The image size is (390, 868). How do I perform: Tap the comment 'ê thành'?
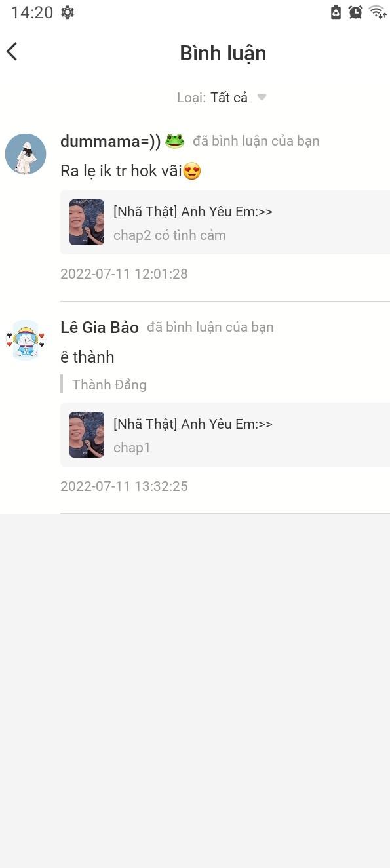coord(87,357)
